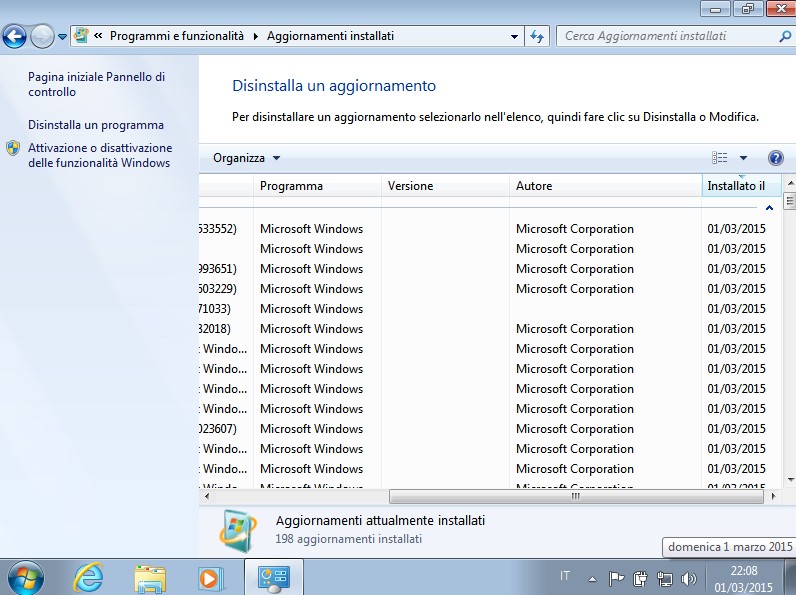The image size is (796, 595).
Task: Open Programmi e funzionalità breadcrumb
Action: [177, 36]
